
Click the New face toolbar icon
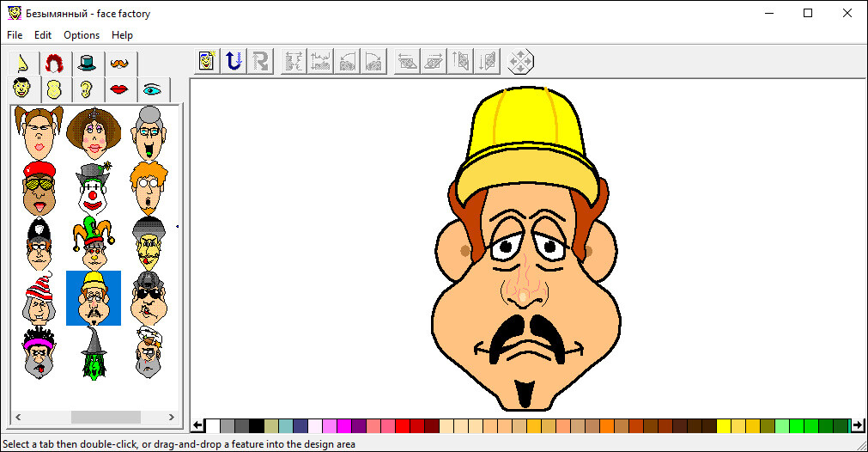207,61
